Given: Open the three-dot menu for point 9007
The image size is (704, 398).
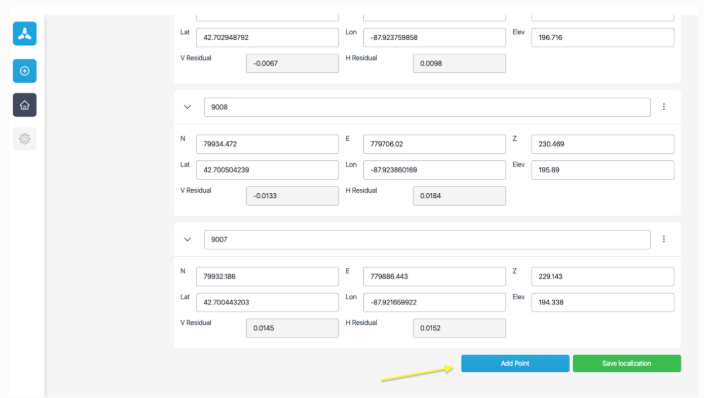Looking at the screenshot, I should point(664,239).
